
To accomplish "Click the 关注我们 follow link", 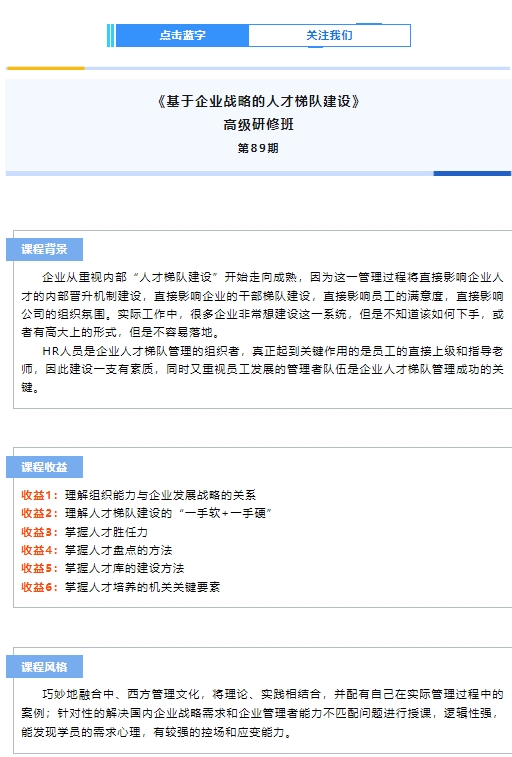I will 329,35.
